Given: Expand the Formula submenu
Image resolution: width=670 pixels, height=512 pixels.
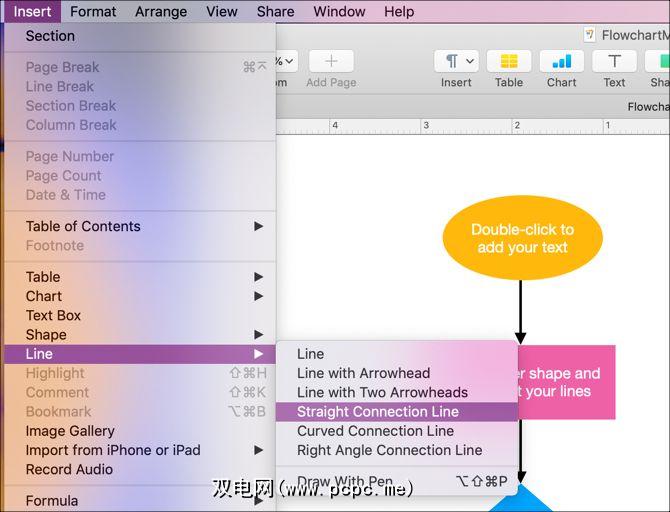Looking at the screenshot, I should pyautogui.click(x=140, y=500).
